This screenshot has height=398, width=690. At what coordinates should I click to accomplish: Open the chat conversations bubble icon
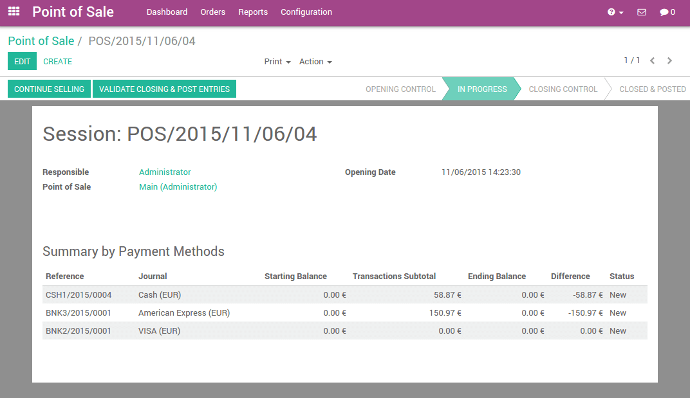pos(667,12)
